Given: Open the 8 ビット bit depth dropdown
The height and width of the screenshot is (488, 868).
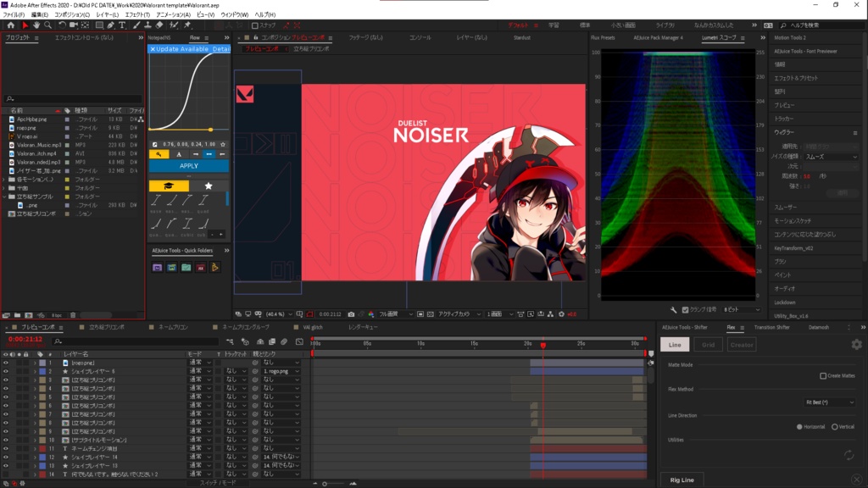Looking at the screenshot, I should pos(742,310).
